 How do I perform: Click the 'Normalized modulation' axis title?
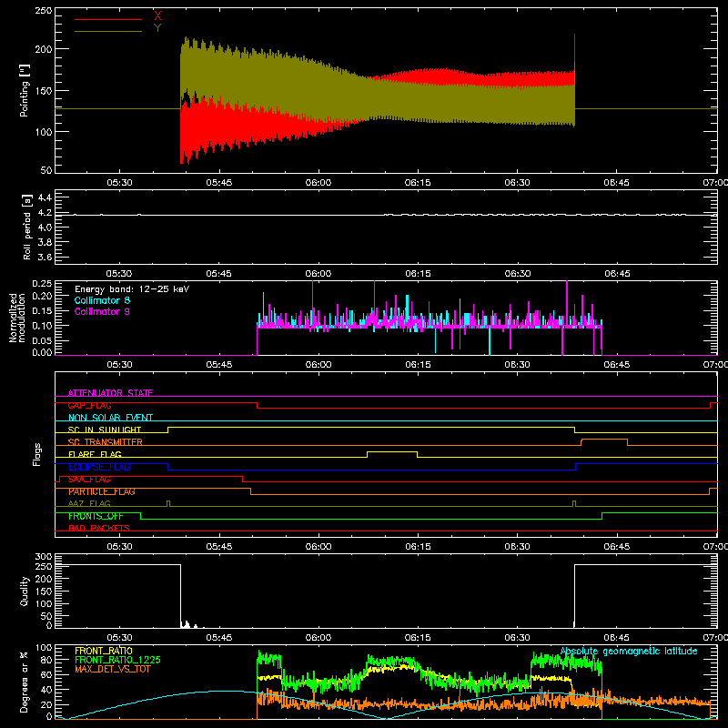point(17,318)
